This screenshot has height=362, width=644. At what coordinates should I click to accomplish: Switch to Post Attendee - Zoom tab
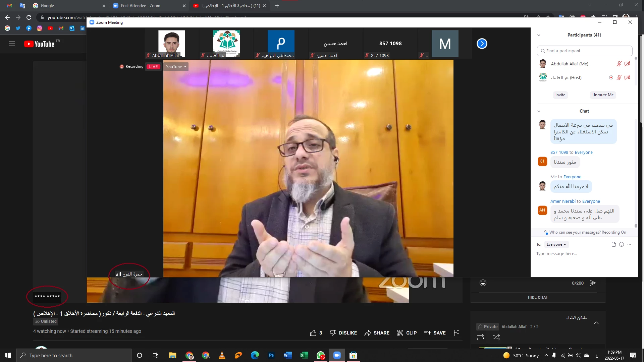141,6
